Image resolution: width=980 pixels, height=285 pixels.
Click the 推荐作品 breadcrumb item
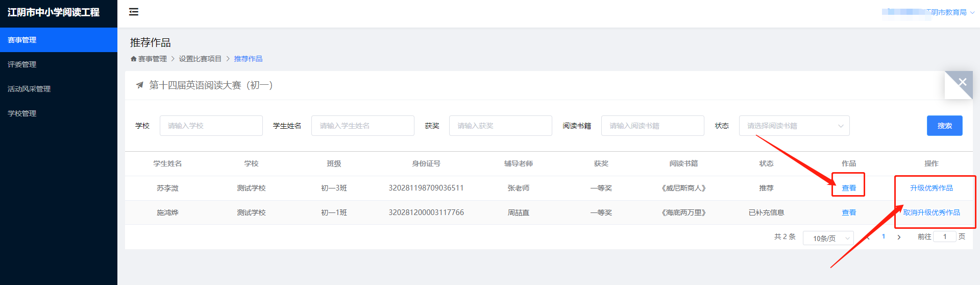248,59
